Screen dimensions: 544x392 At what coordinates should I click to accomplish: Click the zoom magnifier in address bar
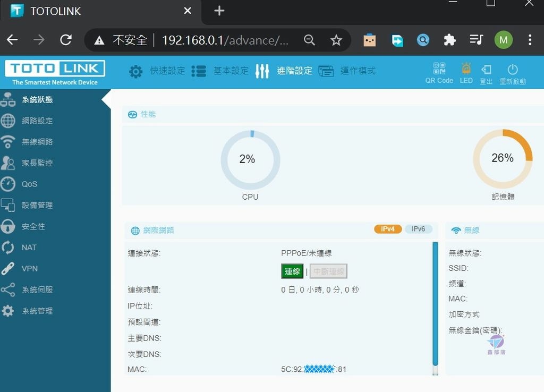(309, 40)
